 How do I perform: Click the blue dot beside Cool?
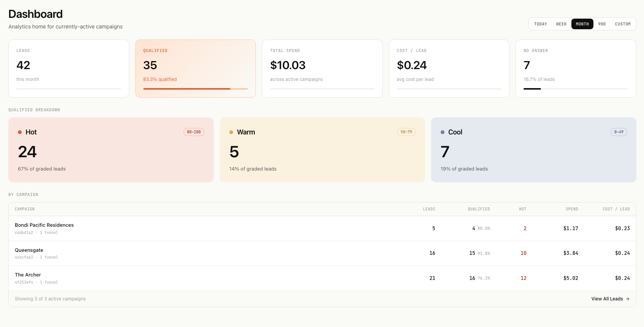pyautogui.click(x=443, y=132)
